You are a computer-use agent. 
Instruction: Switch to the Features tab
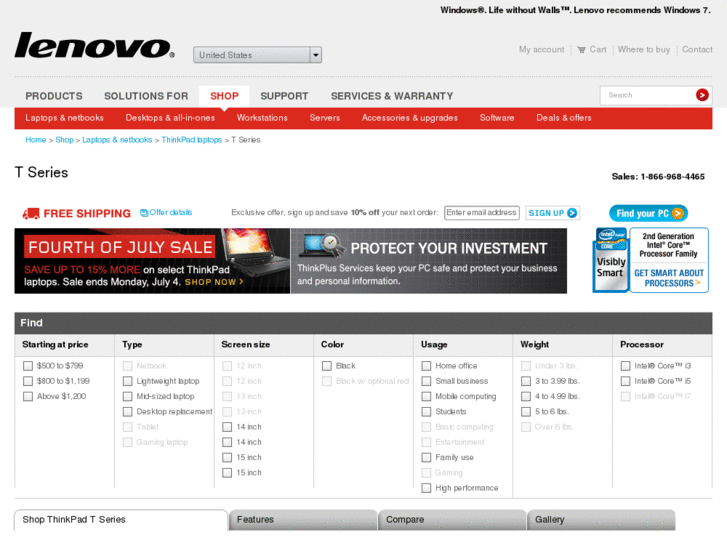point(303,520)
